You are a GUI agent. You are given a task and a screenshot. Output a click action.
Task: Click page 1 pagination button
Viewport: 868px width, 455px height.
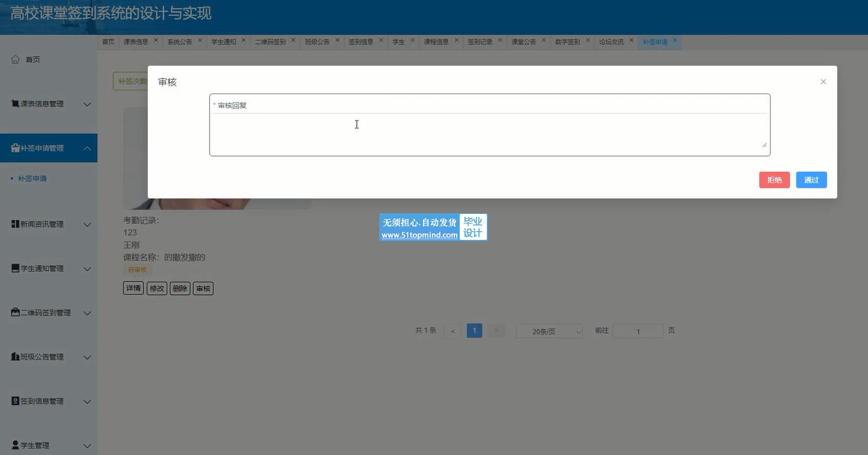point(474,331)
